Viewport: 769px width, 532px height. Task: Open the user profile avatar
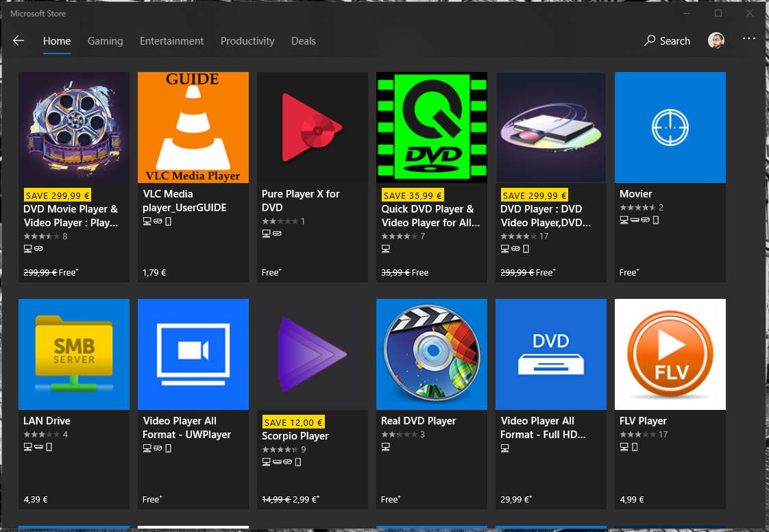716,41
